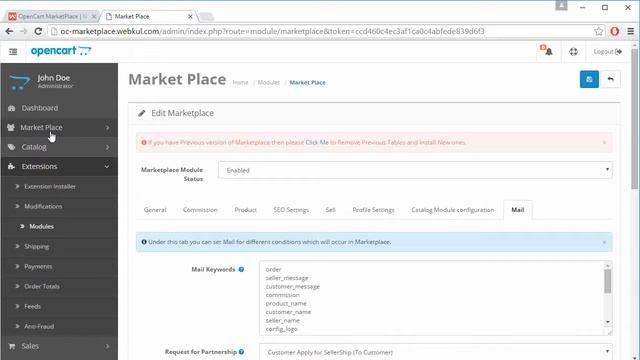Open Extension Installer in the sidebar
The image size is (640, 360).
click(x=50, y=187)
